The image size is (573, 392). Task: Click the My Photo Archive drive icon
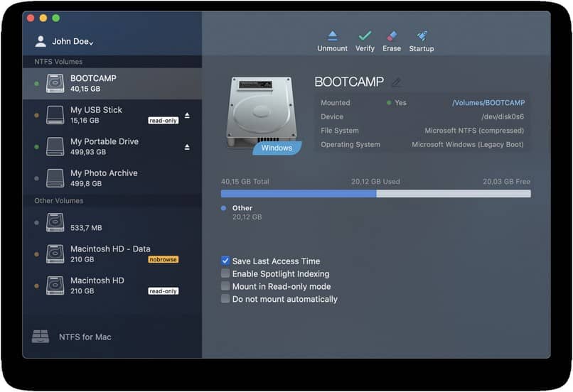pos(55,178)
